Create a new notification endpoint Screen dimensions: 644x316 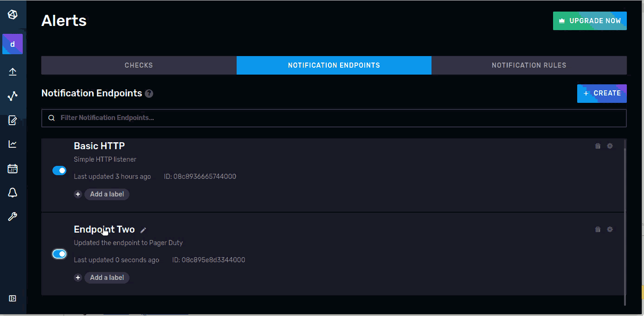[602, 93]
